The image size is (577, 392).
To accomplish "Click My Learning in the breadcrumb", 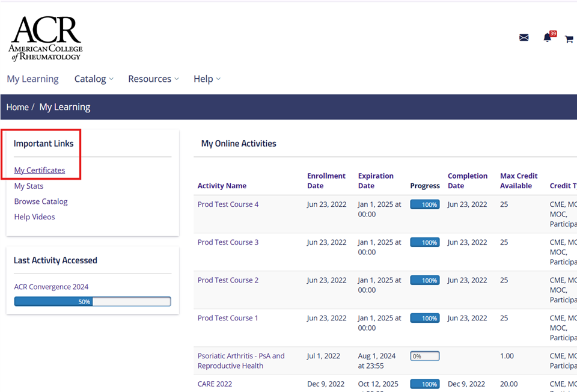I will click(65, 107).
